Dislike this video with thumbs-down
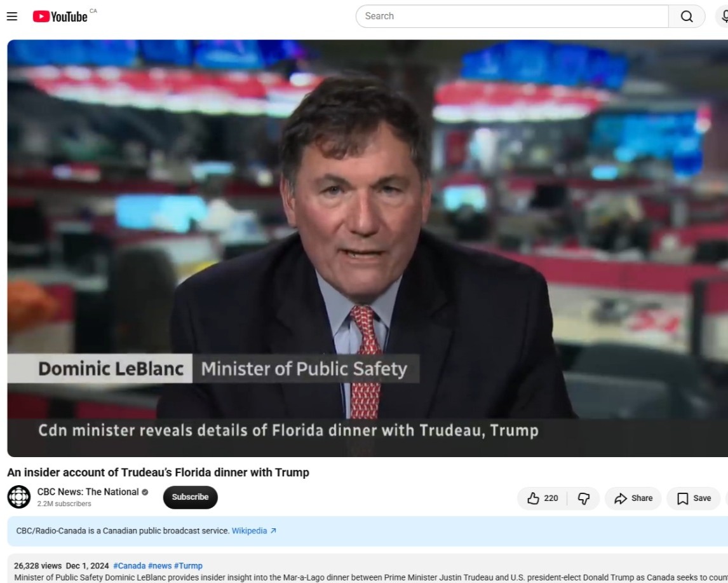This screenshot has width=728, height=583. 584,498
